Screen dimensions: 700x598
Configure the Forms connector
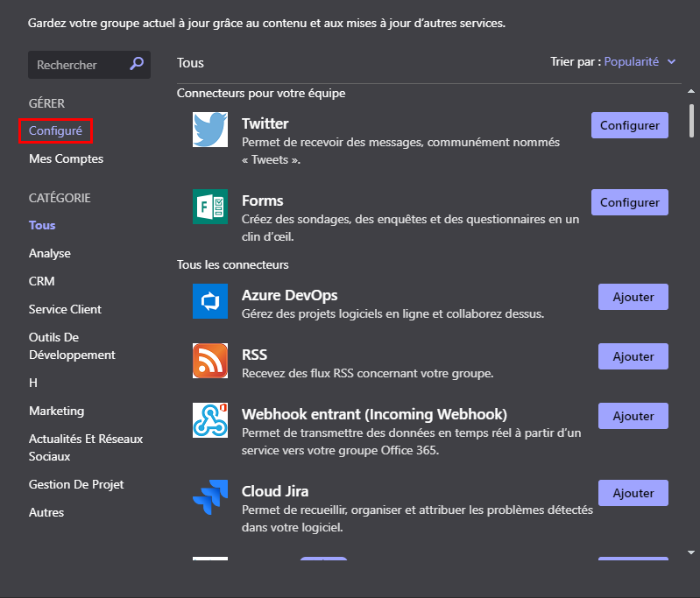pyautogui.click(x=629, y=202)
